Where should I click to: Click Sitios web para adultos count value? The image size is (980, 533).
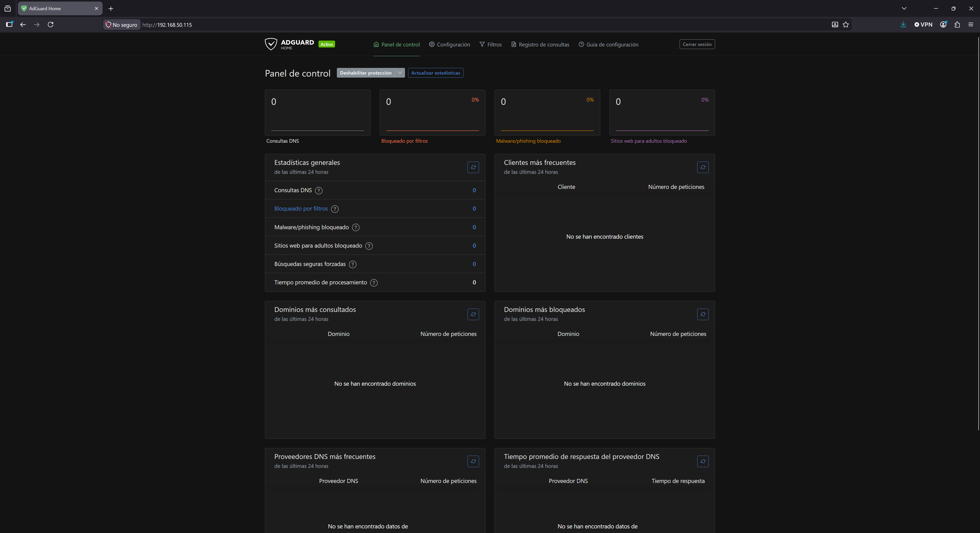click(x=474, y=245)
